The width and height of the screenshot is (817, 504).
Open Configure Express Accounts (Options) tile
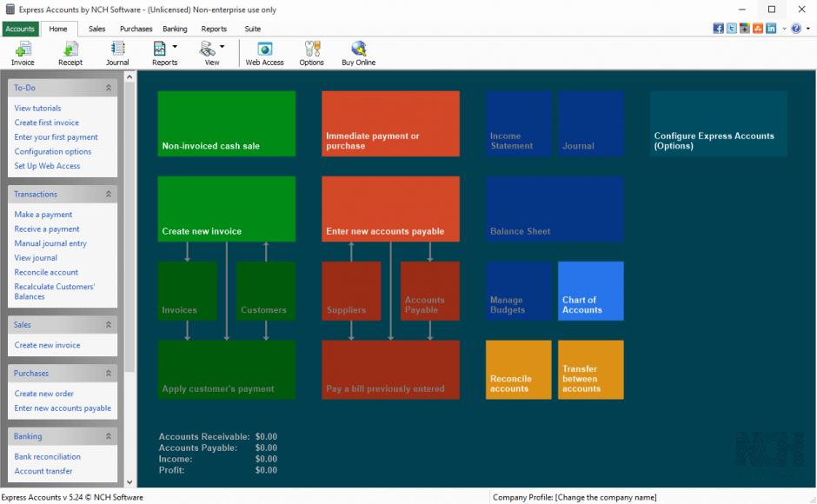[719, 123]
